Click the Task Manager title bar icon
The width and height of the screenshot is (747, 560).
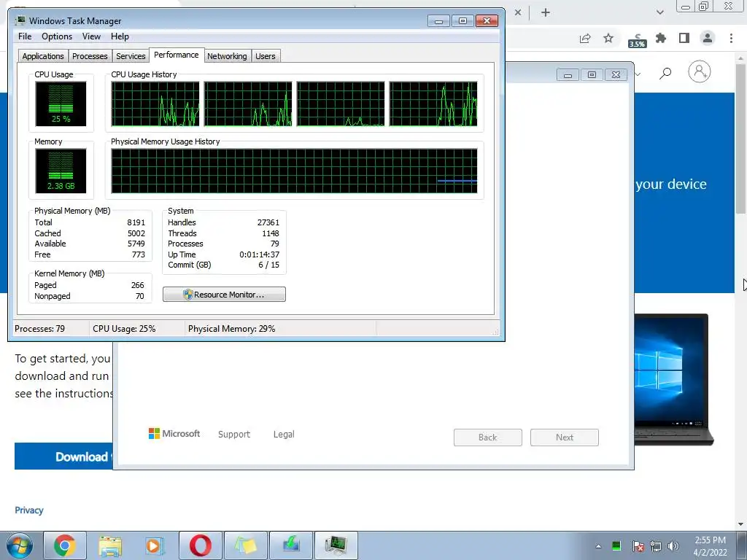(x=20, y=20)
